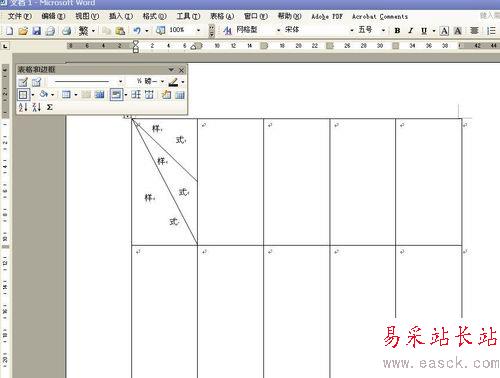The height and width of the screenshot is (378, 500).
Task: Expand the cell alignment options arrow
Action: 126,95
